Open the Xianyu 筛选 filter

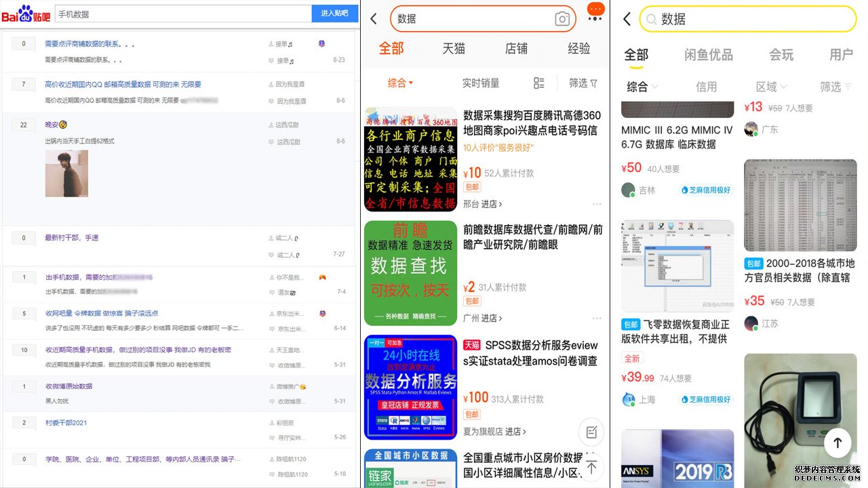(836, 87)
